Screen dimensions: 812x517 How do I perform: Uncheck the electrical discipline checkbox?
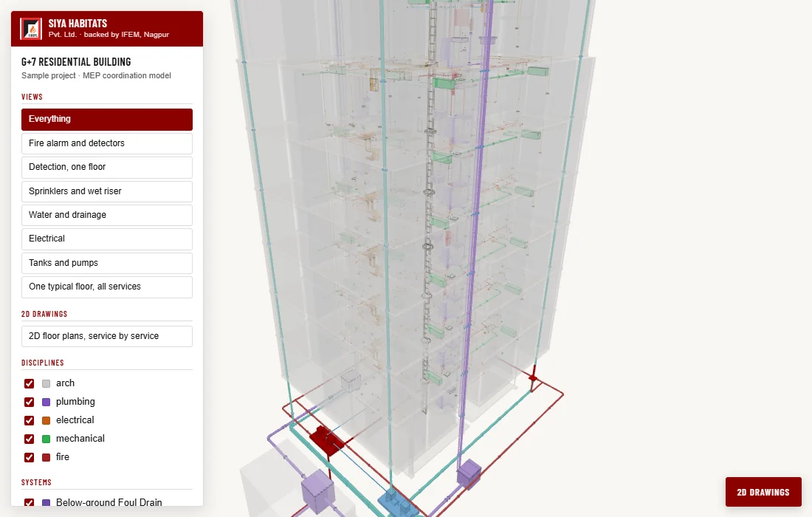click(29, 420)
